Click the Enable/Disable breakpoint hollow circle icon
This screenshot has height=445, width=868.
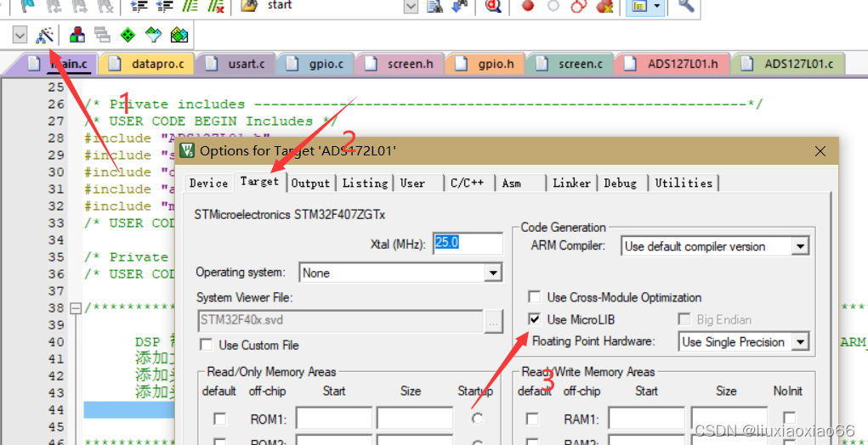tap(553, 6)
